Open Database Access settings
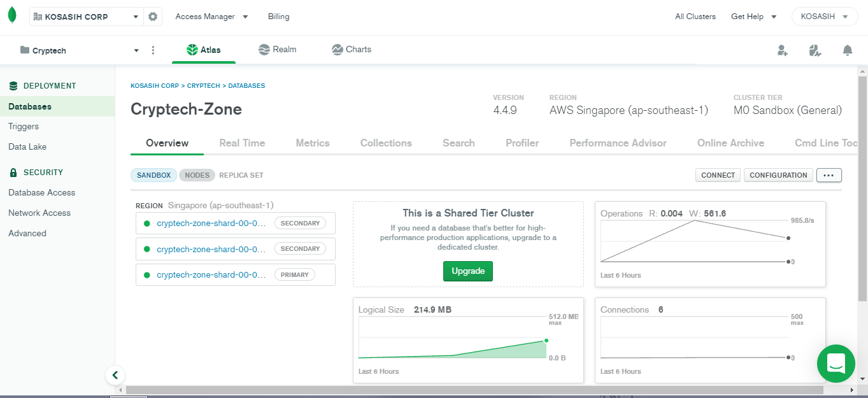The image size is (868, 398). [x=41, y=192]
